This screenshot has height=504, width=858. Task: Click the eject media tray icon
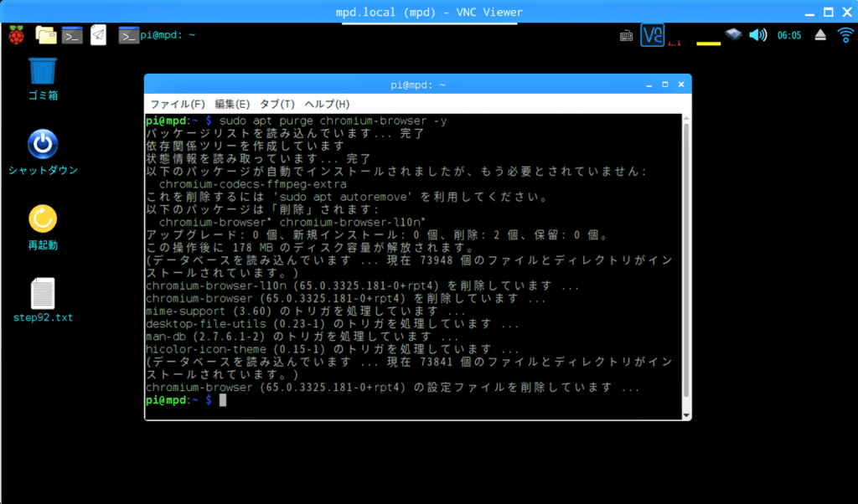click(820, 35)
